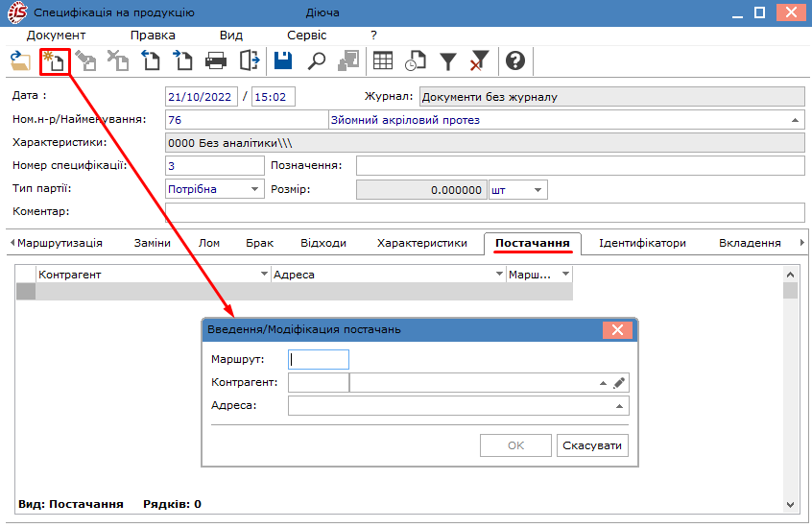
Task: Click the date field 21/10/2022
Action: 202,97
